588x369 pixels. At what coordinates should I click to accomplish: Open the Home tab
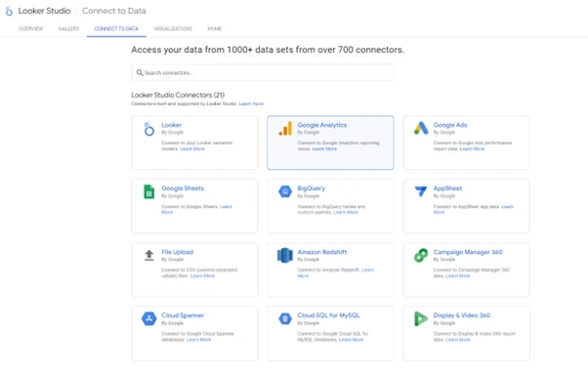point(215,28)
